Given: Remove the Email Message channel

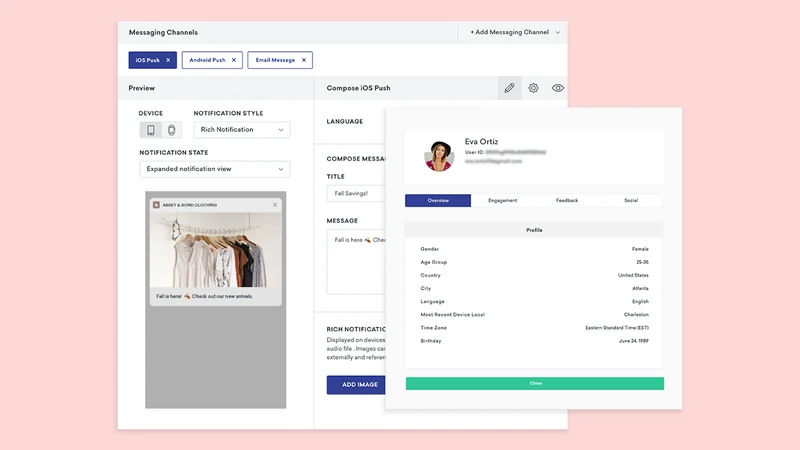Looking at the screenshot, I should click(304, 60).
